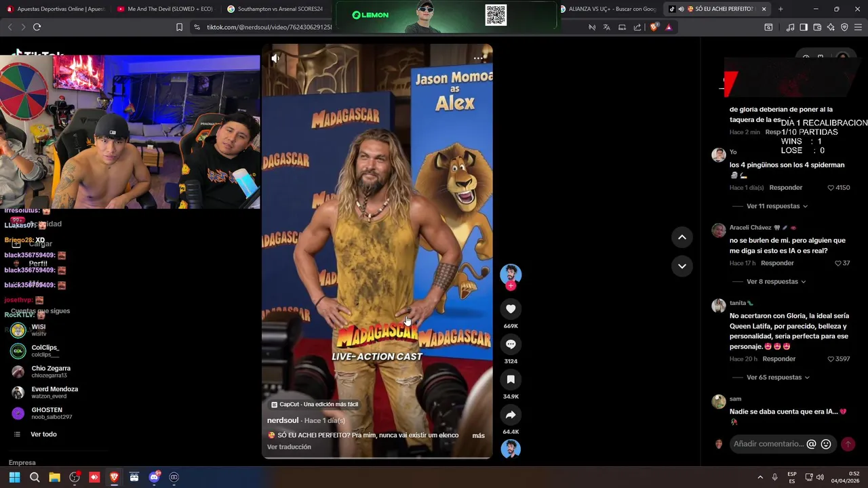The height and width of the screenshot is (488, 868).
Task: Click the share page icon in address bar
Action: tap(637, 27)
